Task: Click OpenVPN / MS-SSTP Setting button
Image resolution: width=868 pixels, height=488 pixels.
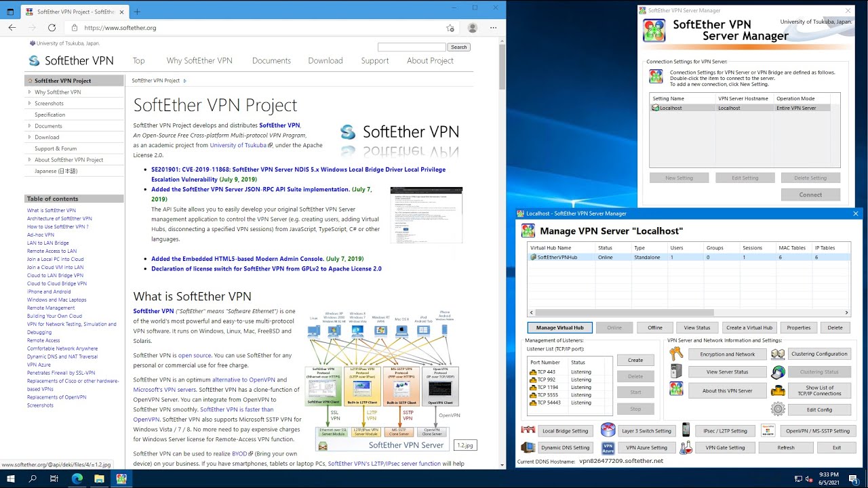Action: click(x=817, y=430)
